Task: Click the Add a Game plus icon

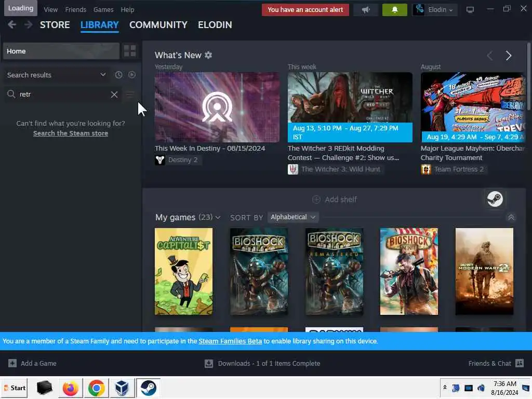Action: (x=12, y=363)
